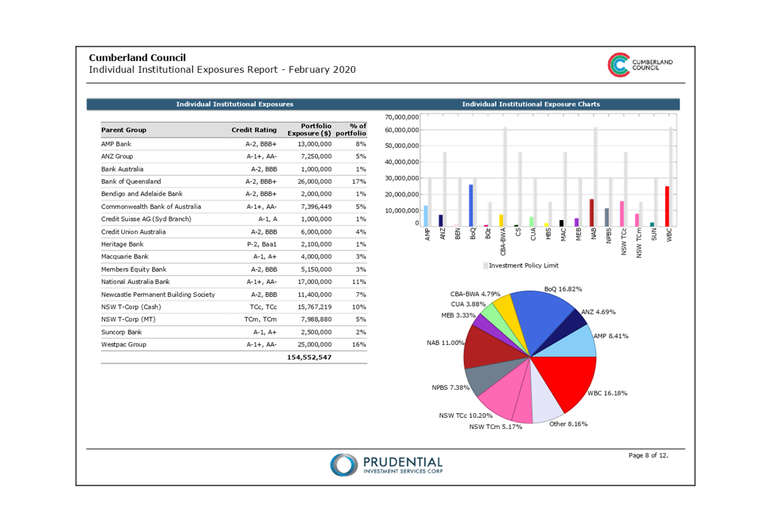The image size is (771, 532).
Task: Click the total '154,552,547' value
Action: 310,357
